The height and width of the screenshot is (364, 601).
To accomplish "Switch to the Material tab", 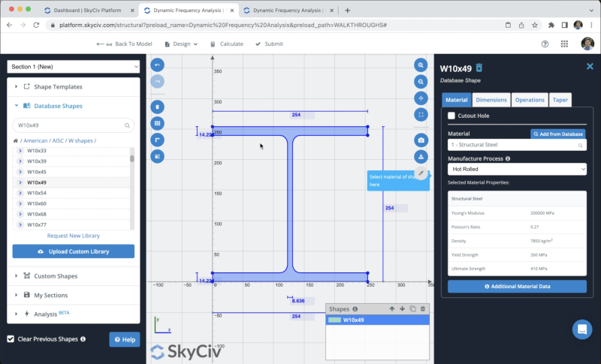I will coord(456,100).
